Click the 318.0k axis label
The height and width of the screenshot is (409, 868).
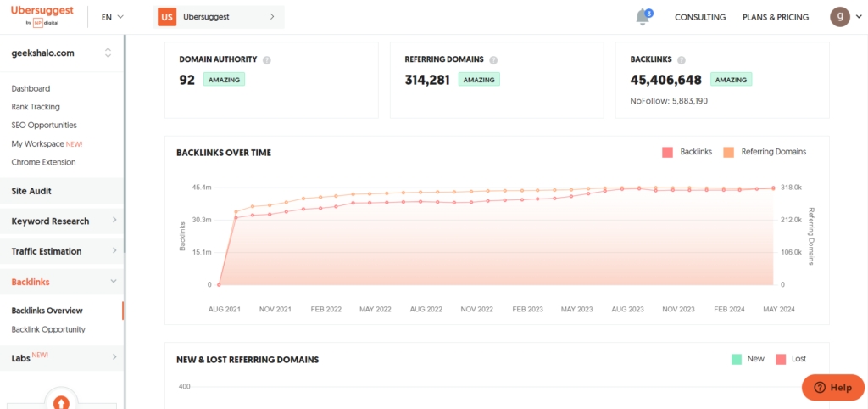coord(791,188)
